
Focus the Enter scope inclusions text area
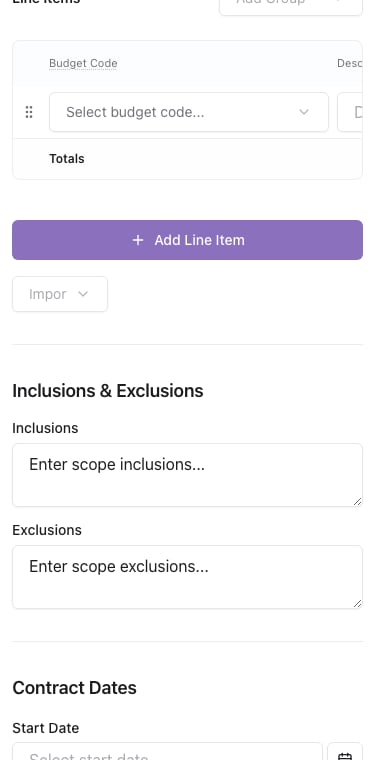click(188, 475)
